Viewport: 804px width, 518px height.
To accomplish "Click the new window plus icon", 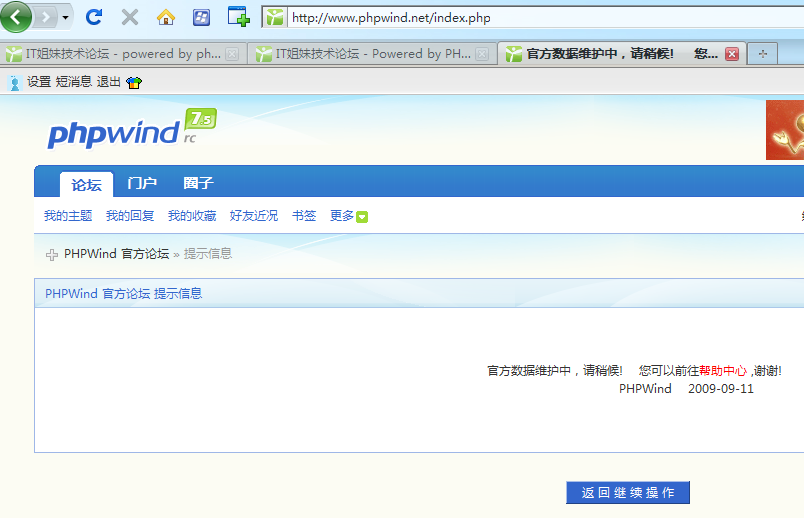I will [238, 16].
